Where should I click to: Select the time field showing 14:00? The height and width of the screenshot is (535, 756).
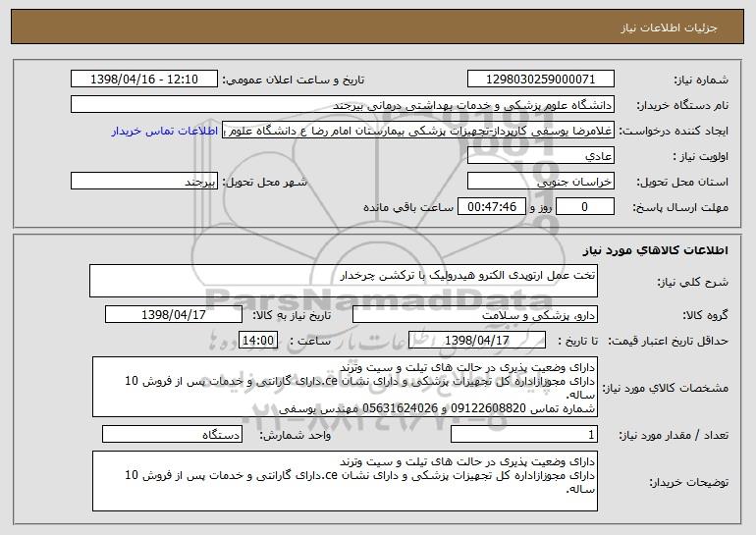[258, 341]
